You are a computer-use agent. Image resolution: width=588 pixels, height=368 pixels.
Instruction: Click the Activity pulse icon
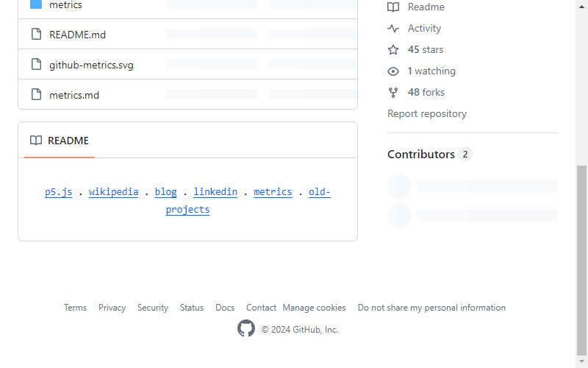click(393, 29)
